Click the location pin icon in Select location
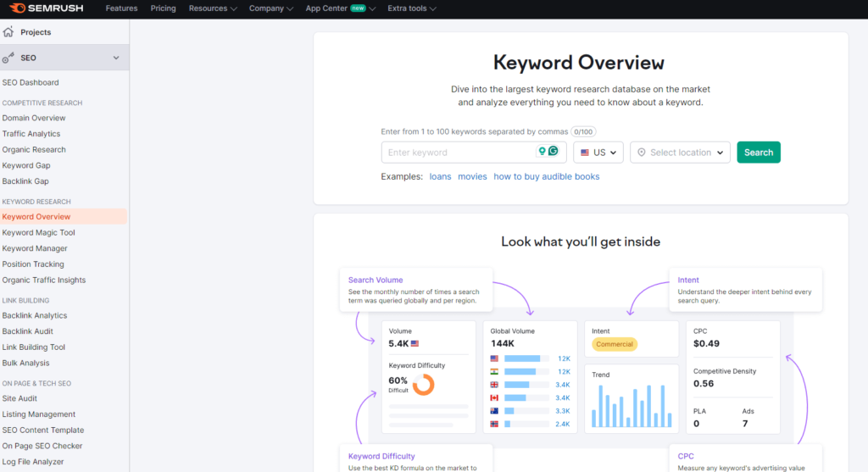Image resolution: width=868 pixels, height=472 pixels. (641, 153)
